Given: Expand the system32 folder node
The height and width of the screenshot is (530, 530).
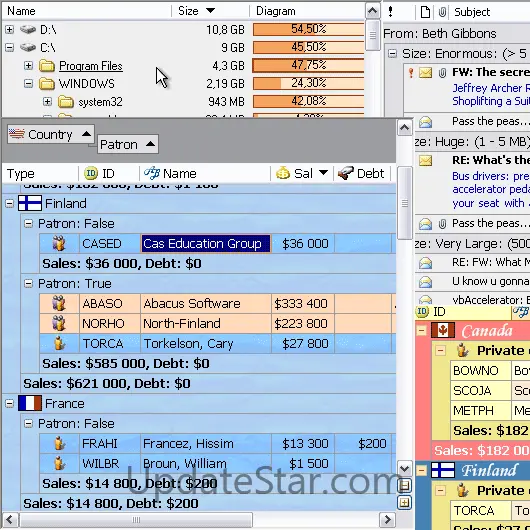Looking at the screenshot, I should tap(47, 101).
